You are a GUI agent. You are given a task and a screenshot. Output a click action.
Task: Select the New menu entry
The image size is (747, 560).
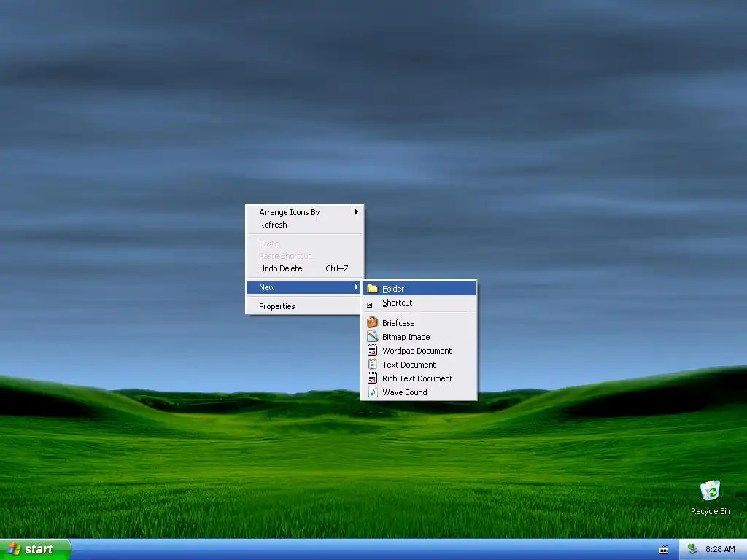305,287
